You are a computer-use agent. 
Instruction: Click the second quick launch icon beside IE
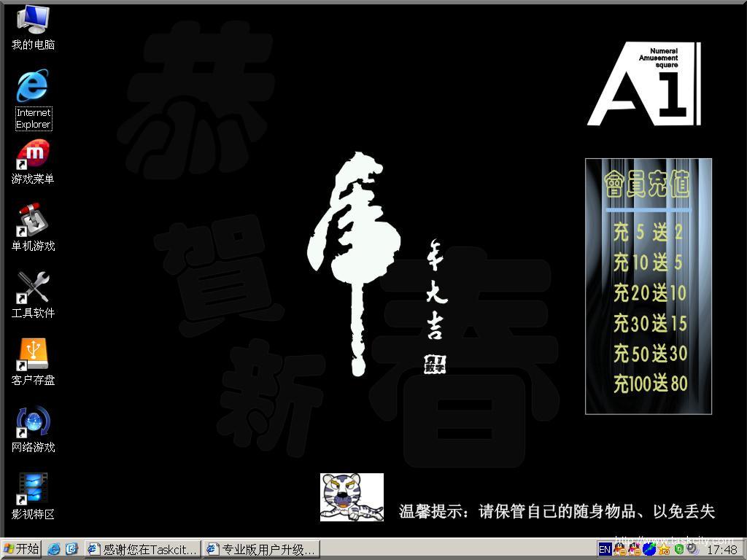[71, 549]
